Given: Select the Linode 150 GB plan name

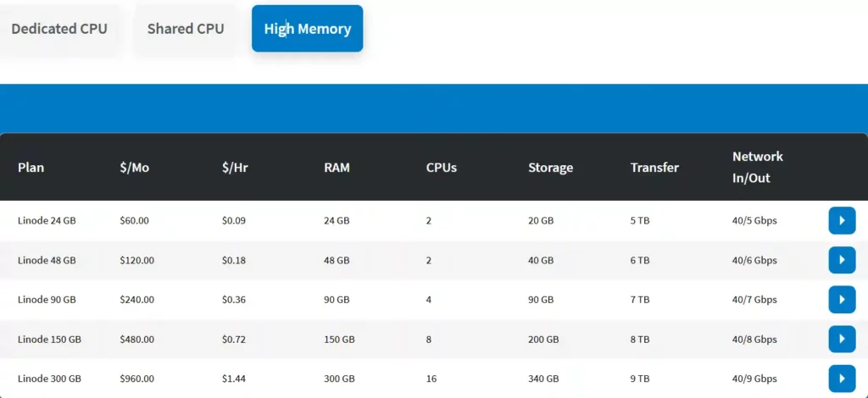Looking at the screenshot, I should [x=49, y=340].
